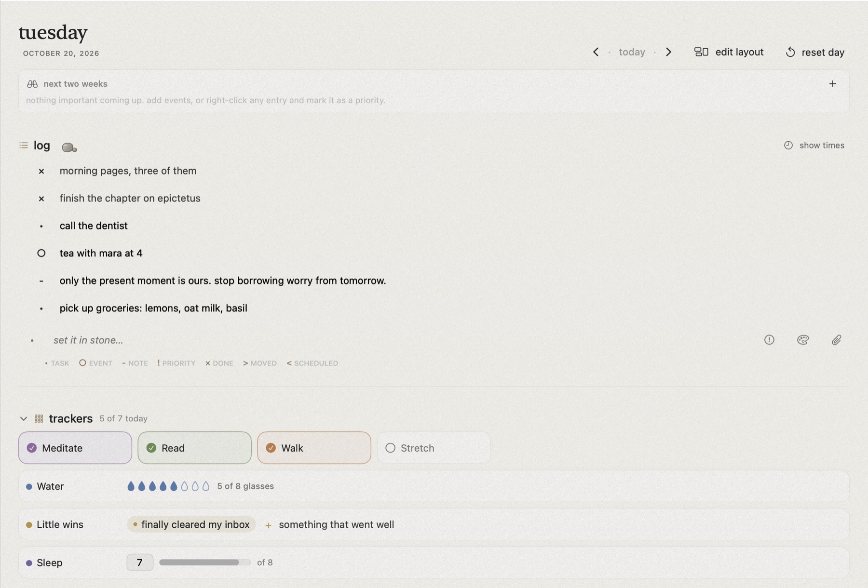Click the edit layout icon

pos(701,52)
